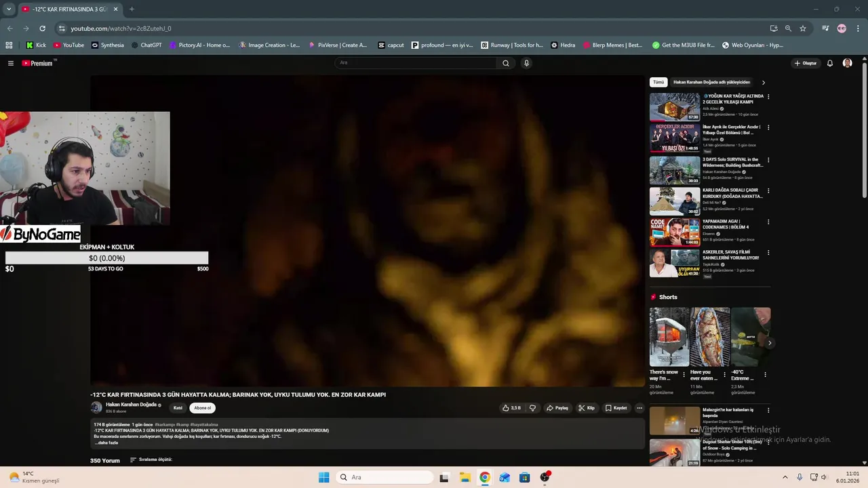Open Chrome media control icon

pyautogui.click(x=825, y=28)
